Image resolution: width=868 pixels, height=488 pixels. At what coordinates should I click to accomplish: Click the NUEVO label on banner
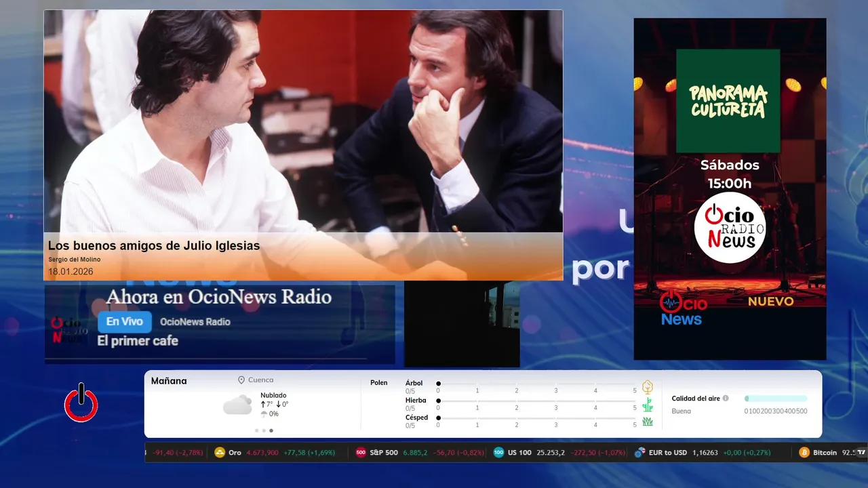[770, 301]
